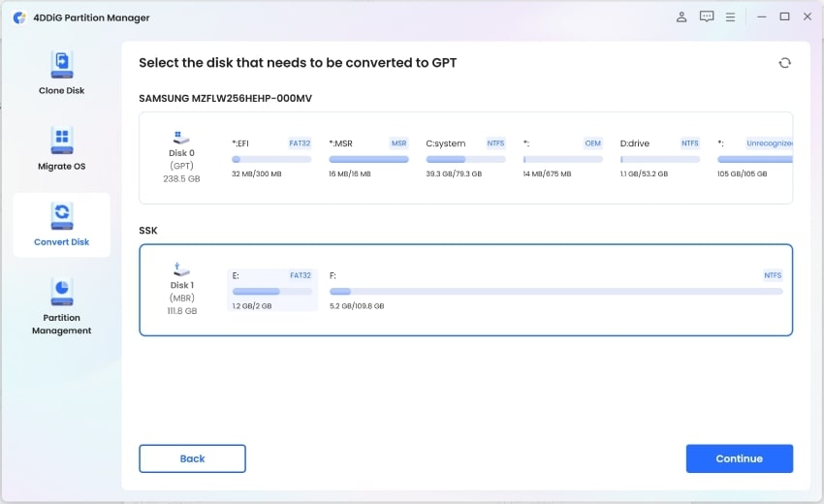This screenshot has width=824, height=504.
Task: Open the user account icon
Action: (681, 16)
